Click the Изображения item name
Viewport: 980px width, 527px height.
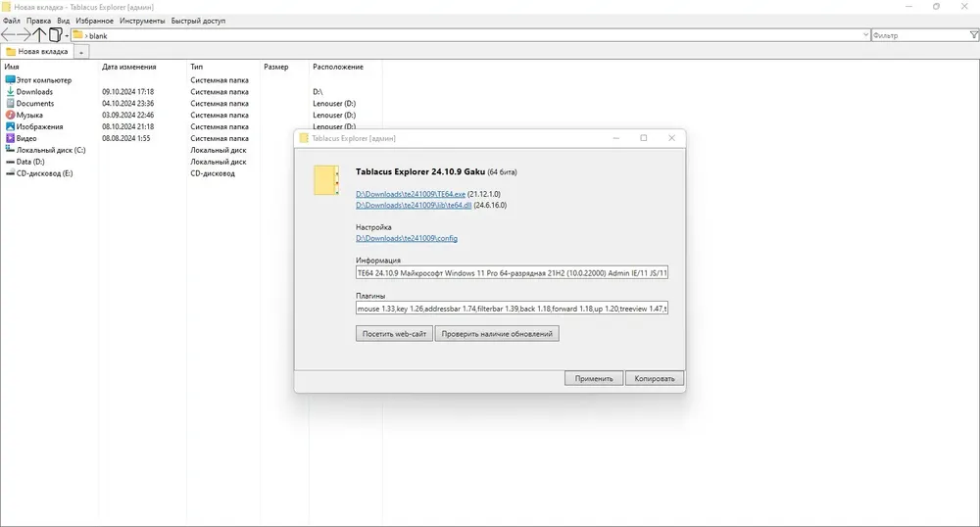(x=39, y=126)
